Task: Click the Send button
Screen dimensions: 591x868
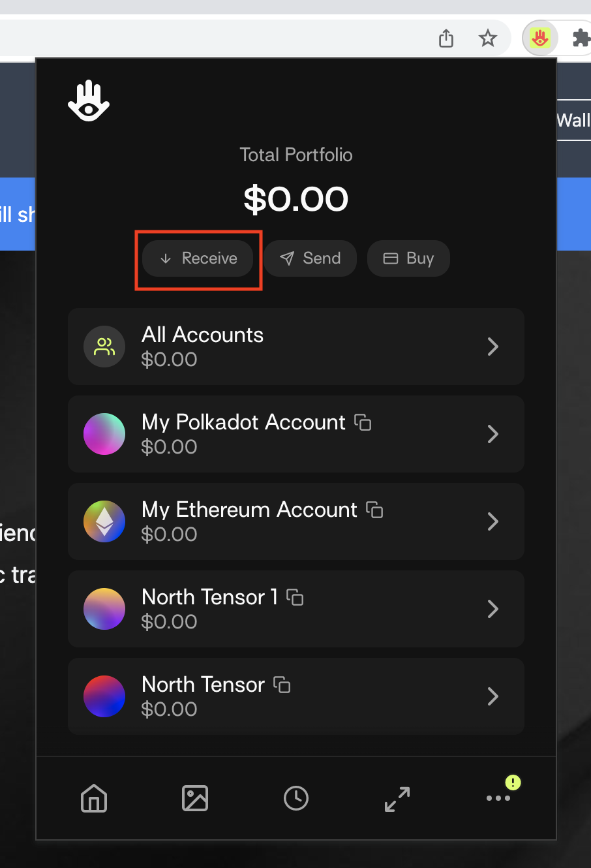Action: [310, 258]
